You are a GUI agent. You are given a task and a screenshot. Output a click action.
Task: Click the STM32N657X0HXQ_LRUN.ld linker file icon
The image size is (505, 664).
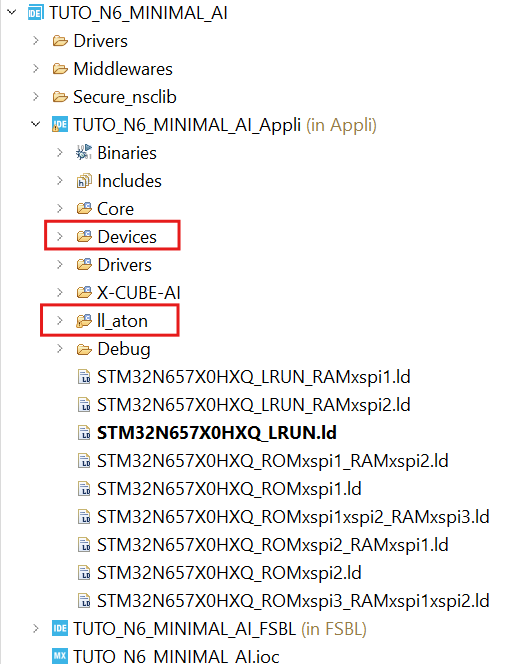tap(84, 433)
